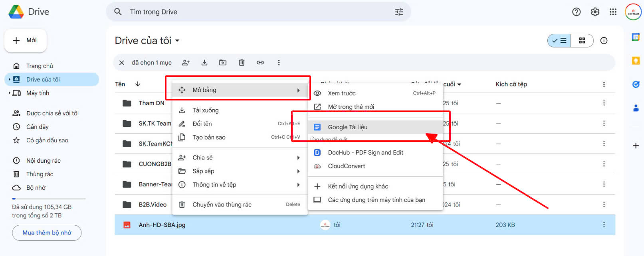This screenshot has height=256, width=644.
Task: Open the Google Keep side panel icon
Action: coord(636,61)
